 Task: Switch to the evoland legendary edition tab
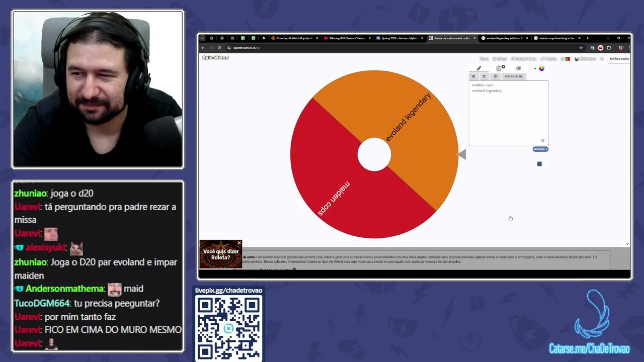[504, 38]
